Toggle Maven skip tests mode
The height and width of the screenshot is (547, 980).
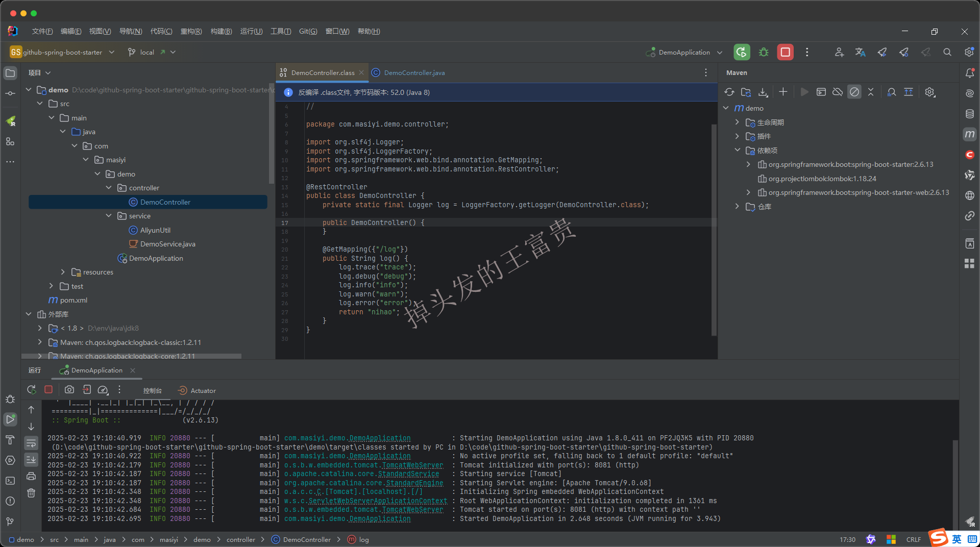tap(854, 92)
